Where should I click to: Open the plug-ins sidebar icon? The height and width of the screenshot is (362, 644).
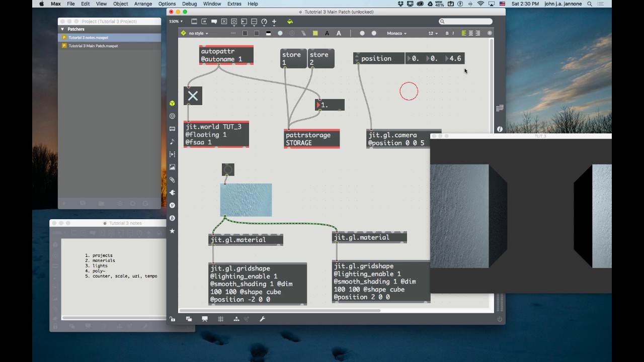click(172, 193)
